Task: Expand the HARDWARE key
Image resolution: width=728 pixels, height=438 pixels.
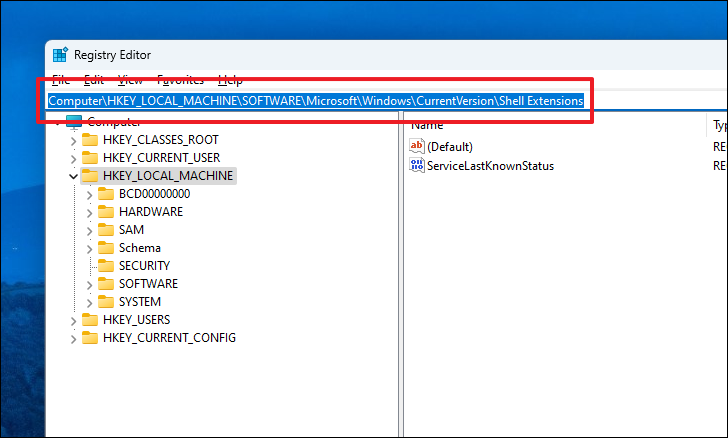Action: click(x=90, y=213)
